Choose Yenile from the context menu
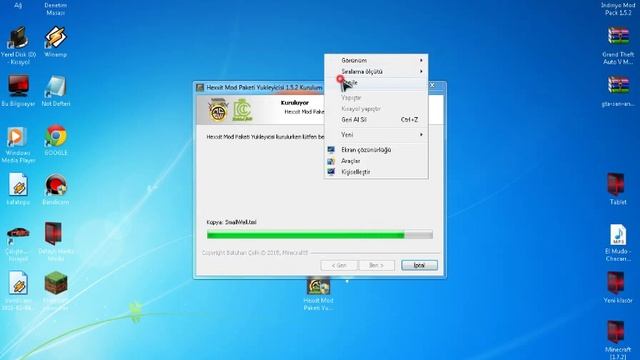This screenshot has height=360, width=640. click(x=376, y=83)
